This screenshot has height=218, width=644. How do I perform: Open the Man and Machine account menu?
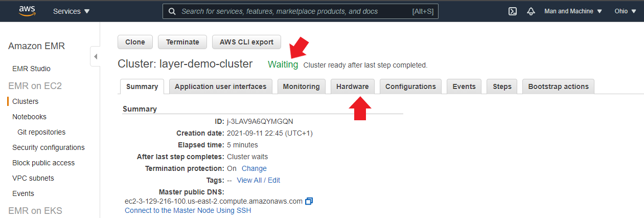pos(573,11)
